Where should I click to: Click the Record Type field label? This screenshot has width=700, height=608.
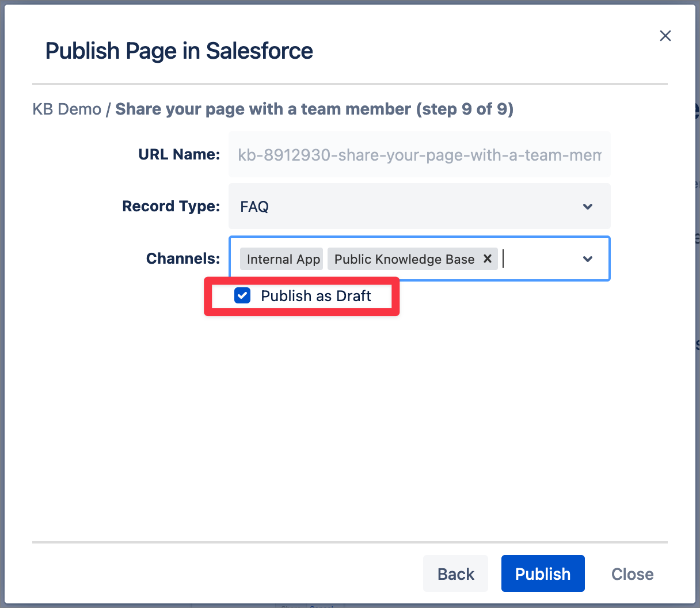point(171,206)
